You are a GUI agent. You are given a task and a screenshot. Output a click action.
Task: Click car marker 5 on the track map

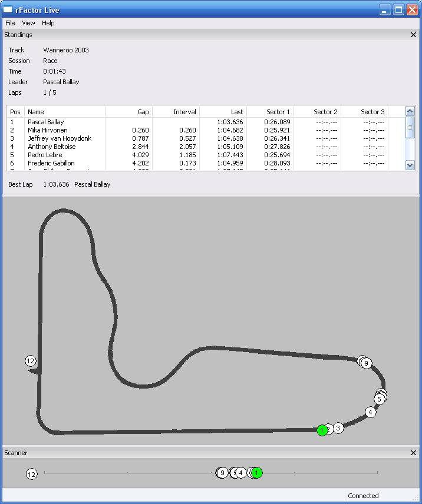click(x=380, y=399)
